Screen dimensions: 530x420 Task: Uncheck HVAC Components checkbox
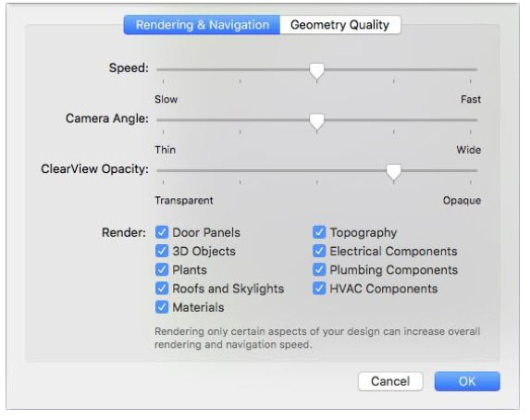319,289
